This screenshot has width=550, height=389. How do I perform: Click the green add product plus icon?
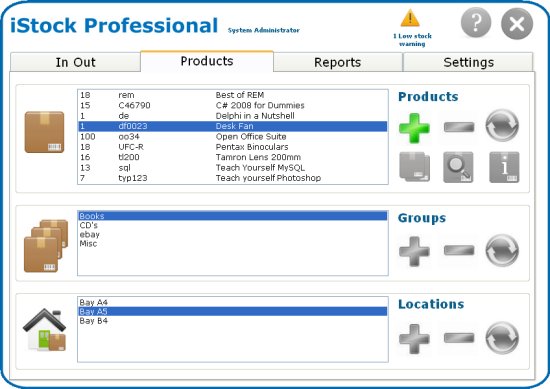(414, 128)
